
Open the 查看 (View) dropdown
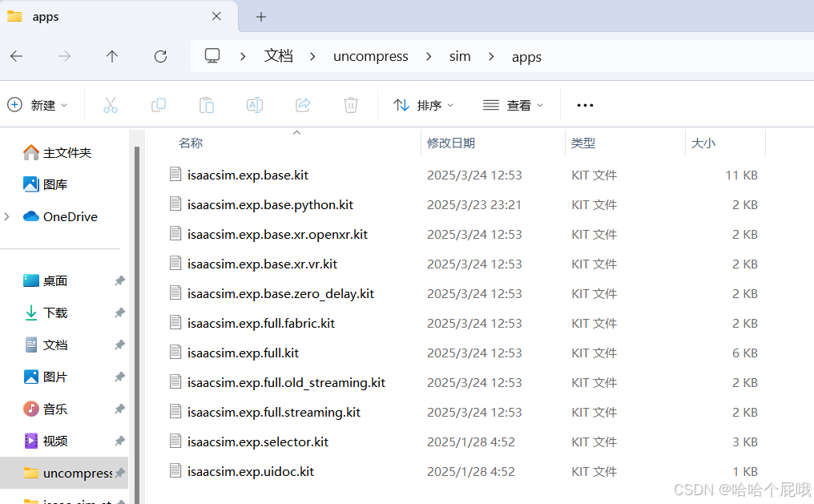pyautogui.click(x=513, y=106)
